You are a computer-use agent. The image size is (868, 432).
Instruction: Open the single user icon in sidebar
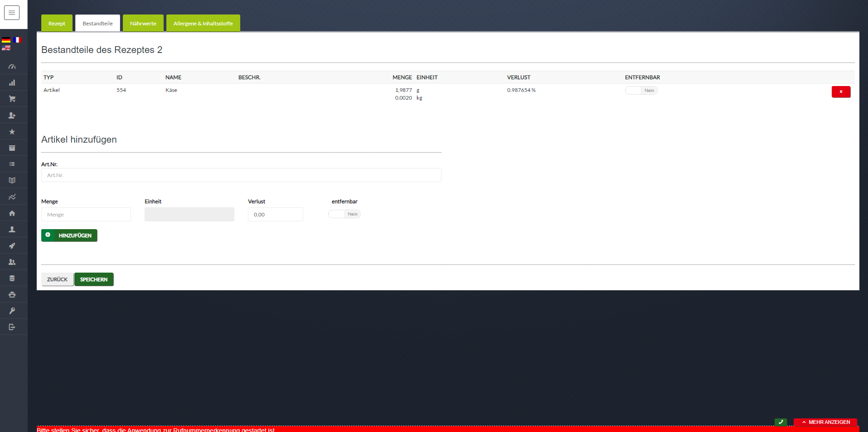click(12, 230)
